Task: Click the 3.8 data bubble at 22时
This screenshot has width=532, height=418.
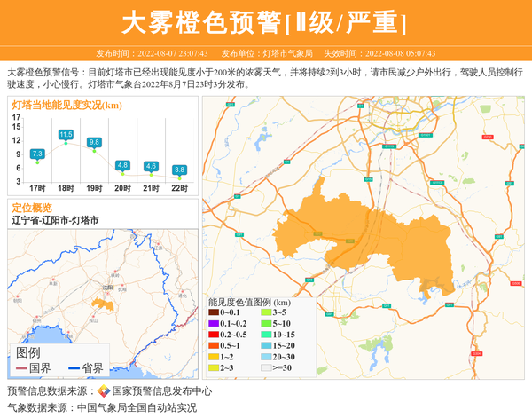Action: click(179, 170)
